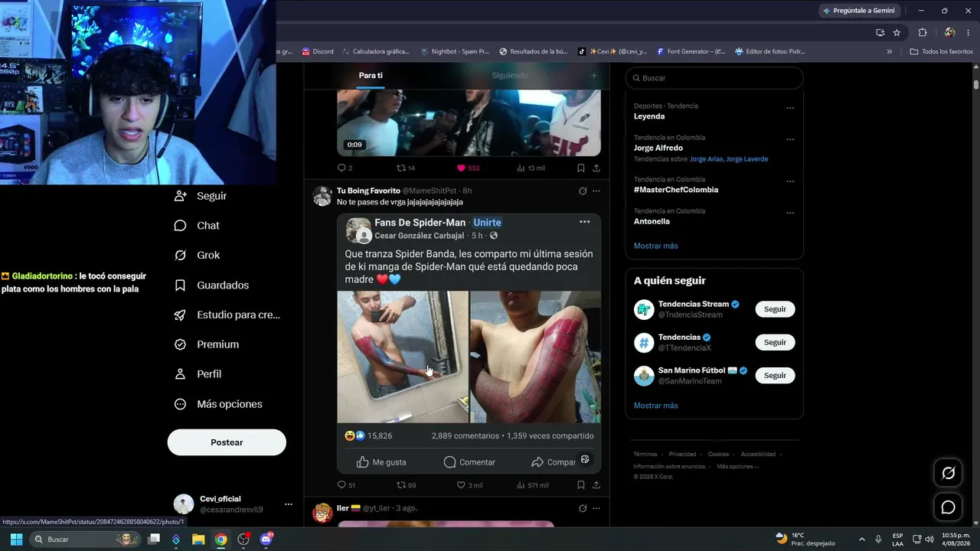Viewport: 980px width, 551px height.
Task: Open Grok action on Iler's post
Action: (x=583, y=508)
